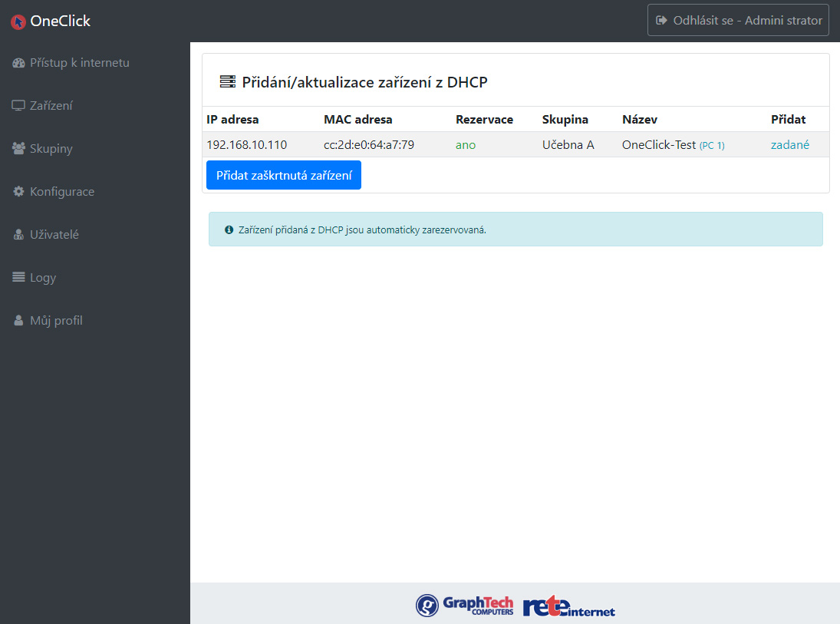Click the gear icon beside Konfigurace
The width and height of the screenshot is (840, 624).
[18, 191]
